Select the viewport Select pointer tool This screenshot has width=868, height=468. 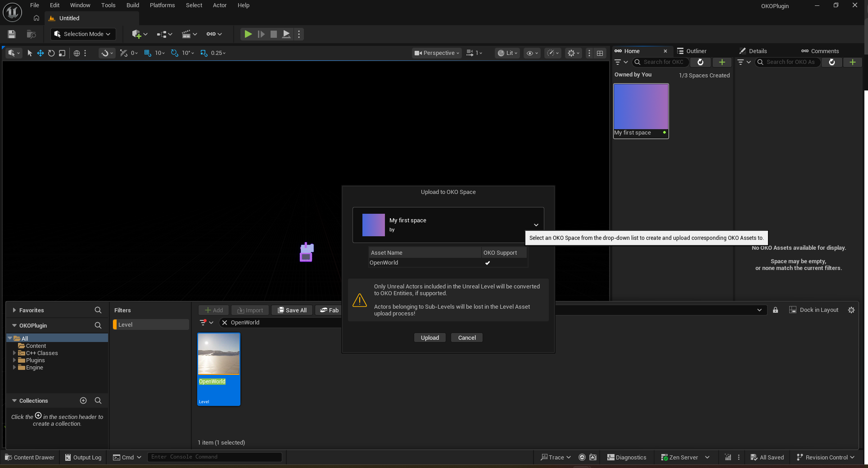(30, 53)
